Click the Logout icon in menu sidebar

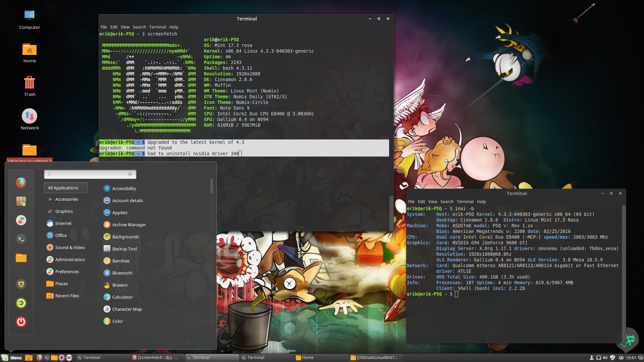point(21,303)
